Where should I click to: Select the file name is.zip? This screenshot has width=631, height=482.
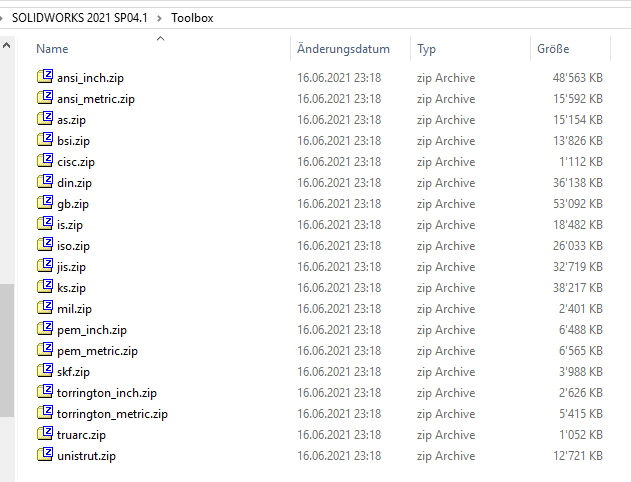coord(70,225)
